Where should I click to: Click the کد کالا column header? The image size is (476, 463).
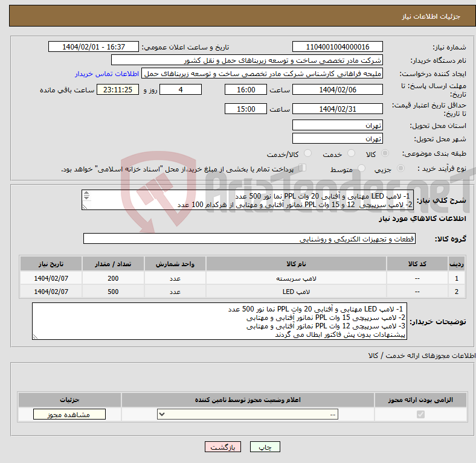point(417,264)
